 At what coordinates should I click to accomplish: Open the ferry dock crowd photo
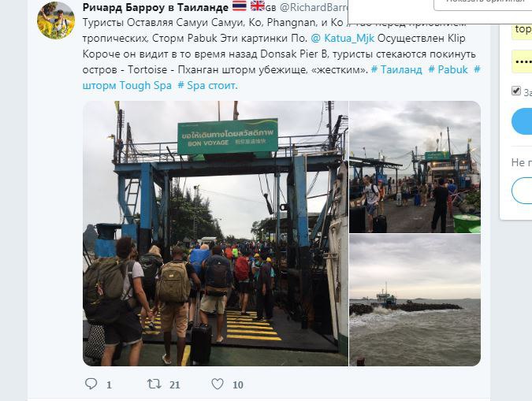pos(415,167)
